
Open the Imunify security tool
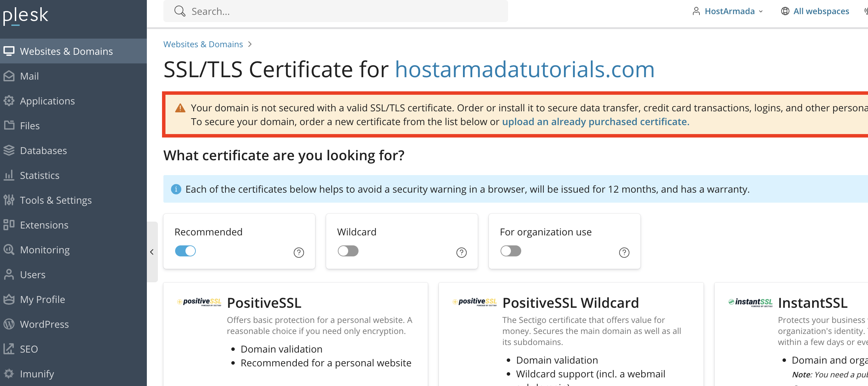tap(37, 374)
